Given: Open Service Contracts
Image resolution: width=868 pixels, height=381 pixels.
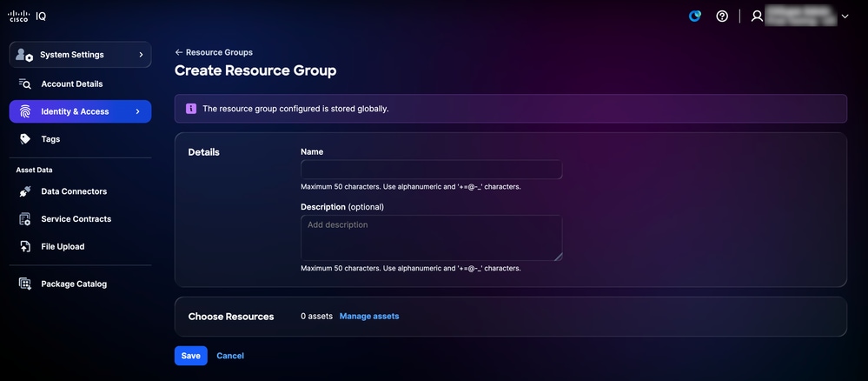Looking at the screenshot, I should pos(76,219).
